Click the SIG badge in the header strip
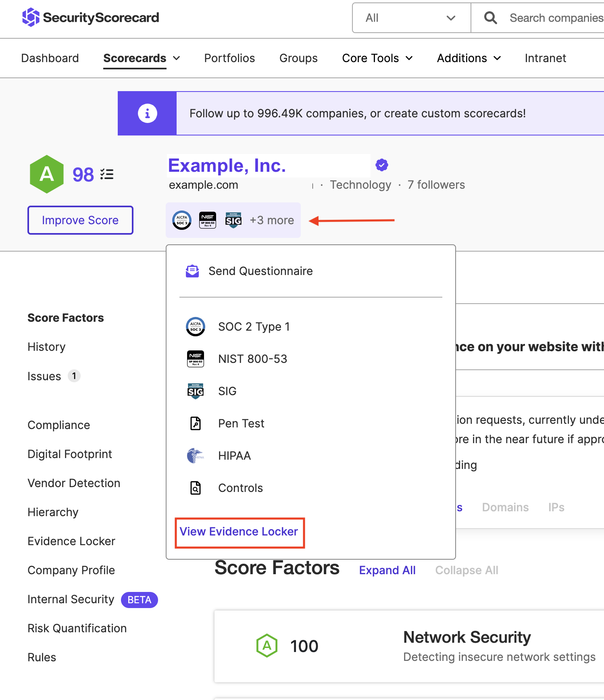Image resolution: width=604 pixels, height=700 pixels. [233, 220]
